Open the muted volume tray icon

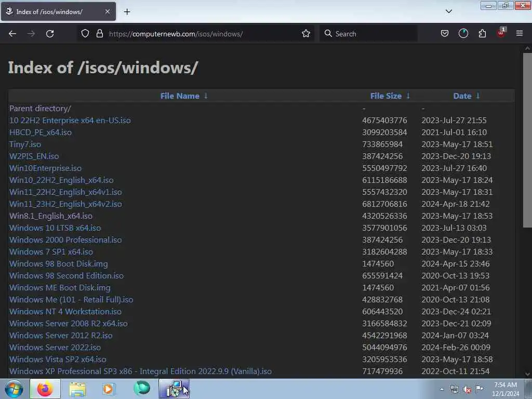[x=467, y=390]
